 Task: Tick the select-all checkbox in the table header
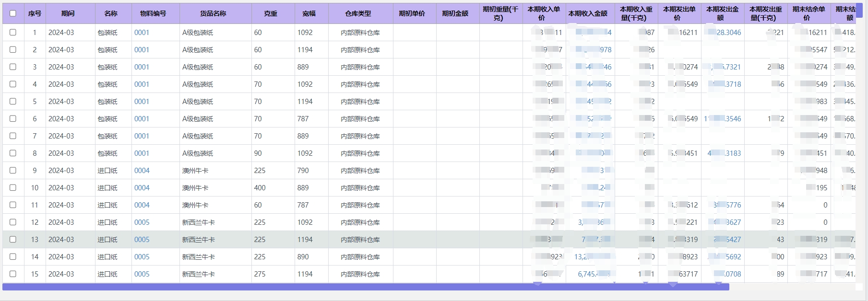click(x=13, y=13)
